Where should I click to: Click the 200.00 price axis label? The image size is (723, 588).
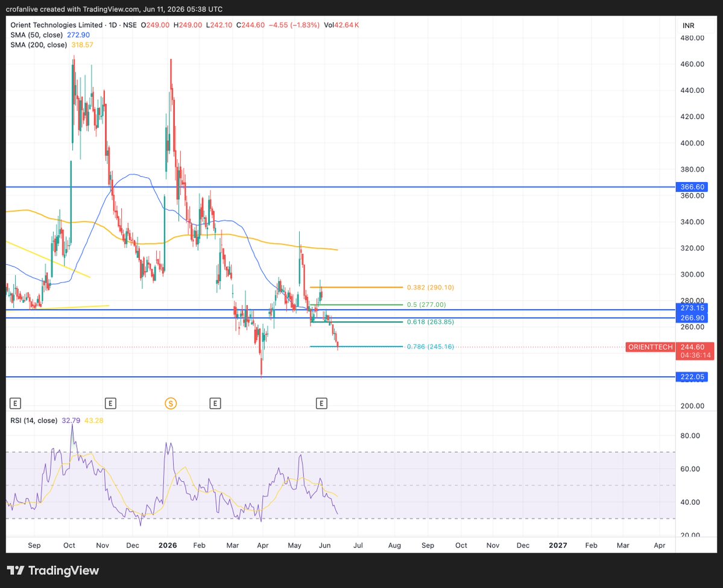692,406
